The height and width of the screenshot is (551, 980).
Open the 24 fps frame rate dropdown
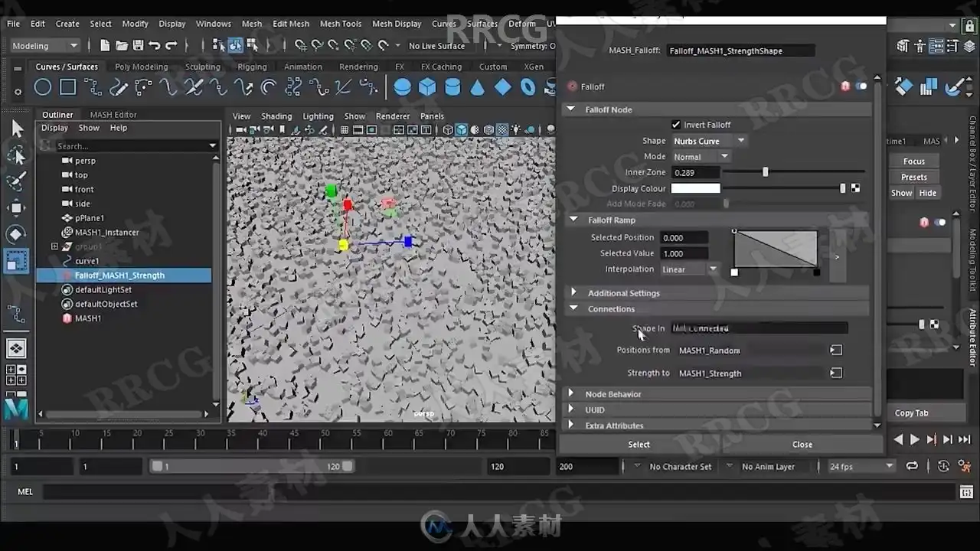(861, 466)
